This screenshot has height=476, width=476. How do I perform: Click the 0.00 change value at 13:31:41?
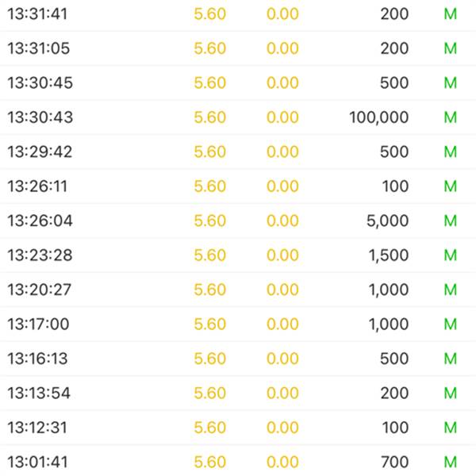282,14
